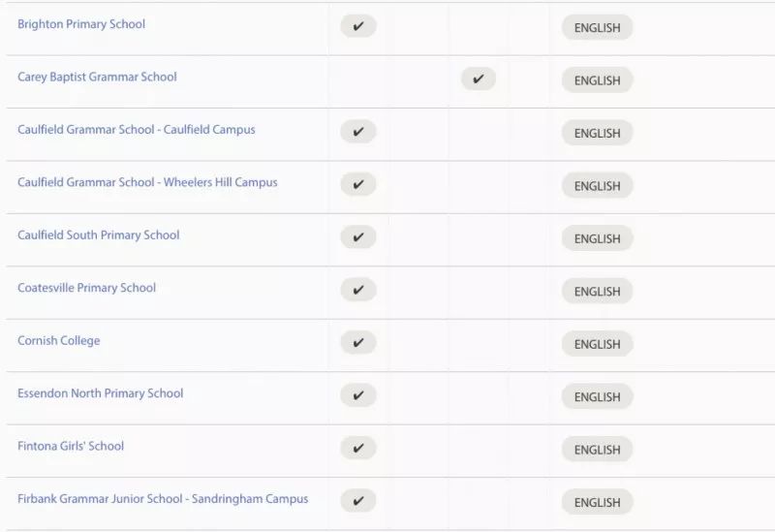
Task: Open Caulfield South Primary School link
Action: [99, 235]
